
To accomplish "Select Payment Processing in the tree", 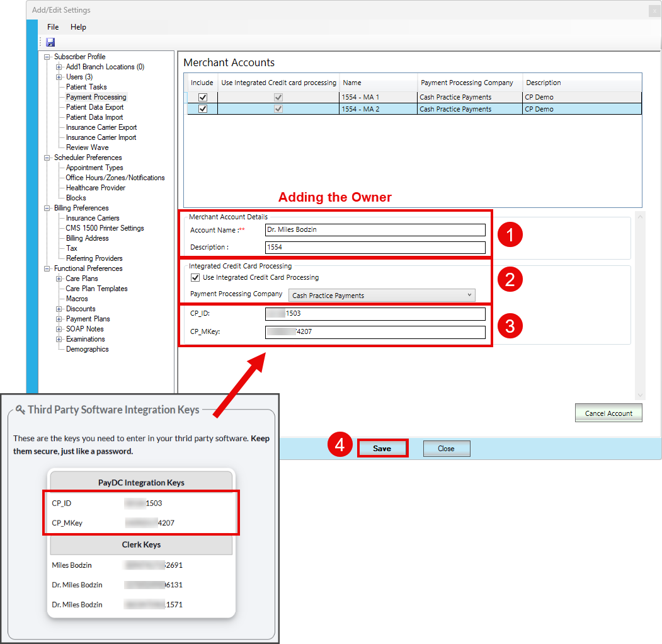I will coord(96,97).
